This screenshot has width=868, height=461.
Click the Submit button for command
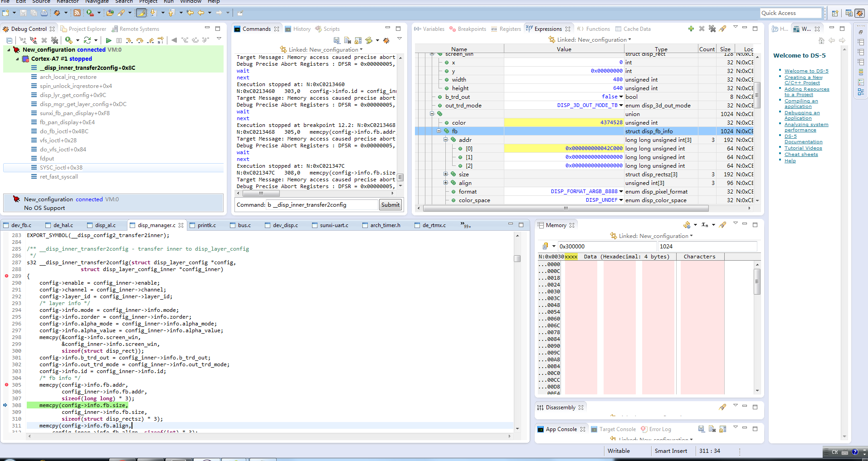coord(390,205)
